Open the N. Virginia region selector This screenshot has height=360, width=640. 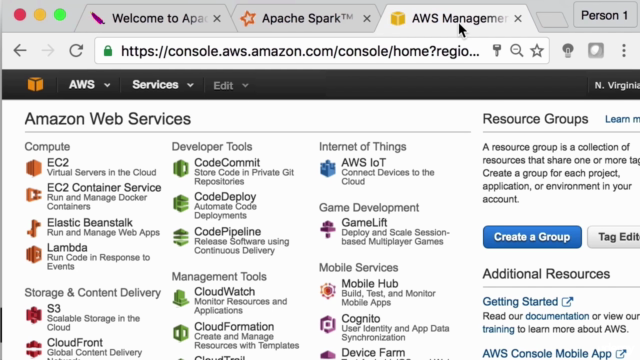tap(617, 85)
